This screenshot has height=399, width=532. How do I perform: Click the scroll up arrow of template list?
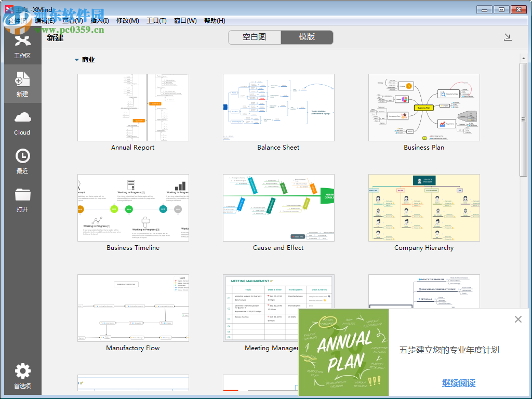(524, 58)
